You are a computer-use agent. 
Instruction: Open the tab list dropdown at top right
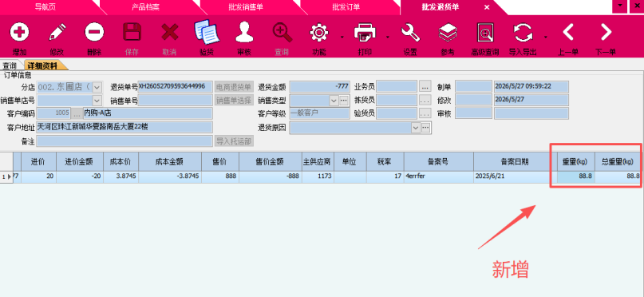click(x=620, y=6)
